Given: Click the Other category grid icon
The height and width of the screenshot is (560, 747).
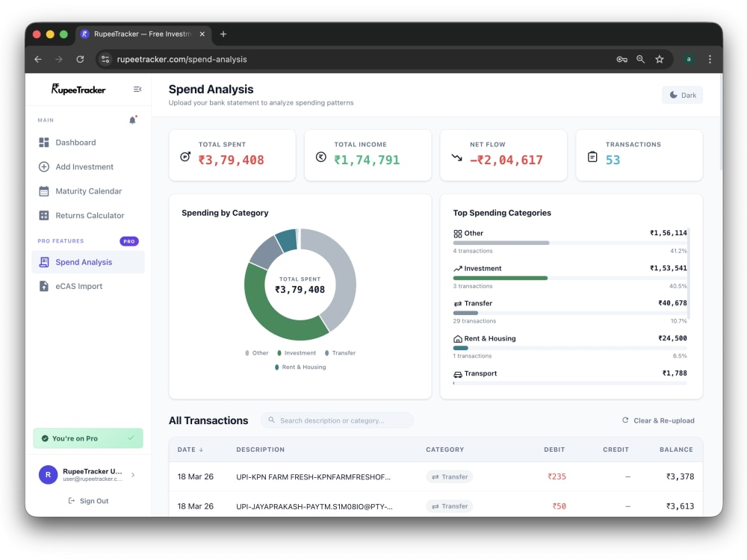Looking at the screenshot, I should point(457,233).
